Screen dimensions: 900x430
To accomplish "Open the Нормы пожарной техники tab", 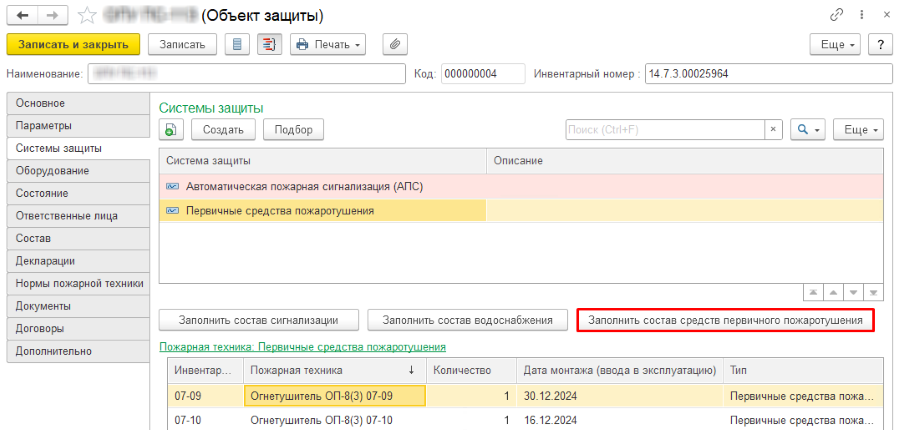I will click(80, 284).
